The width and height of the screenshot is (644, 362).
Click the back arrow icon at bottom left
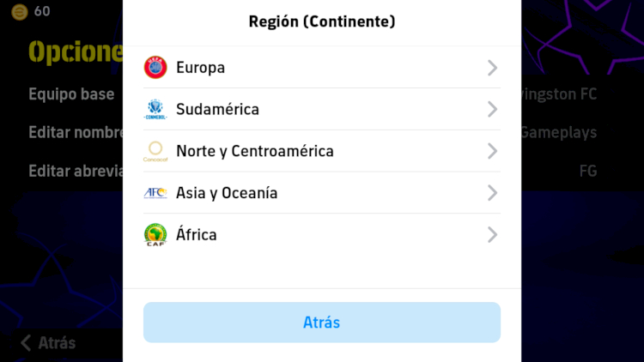tap(26, 343)
